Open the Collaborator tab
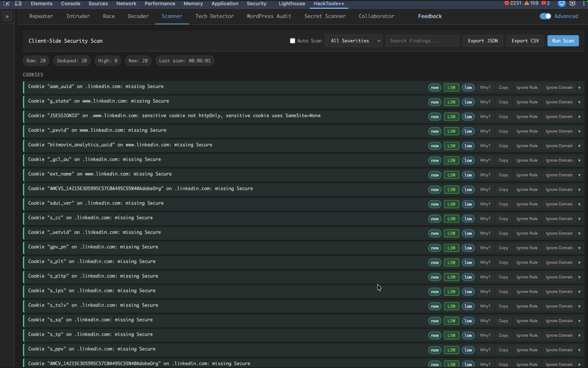588x368 pixels. pos(376,16)
